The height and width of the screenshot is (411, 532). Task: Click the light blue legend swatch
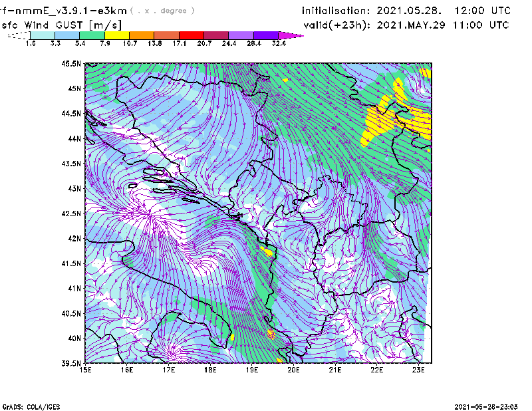[x=67, y=35]
